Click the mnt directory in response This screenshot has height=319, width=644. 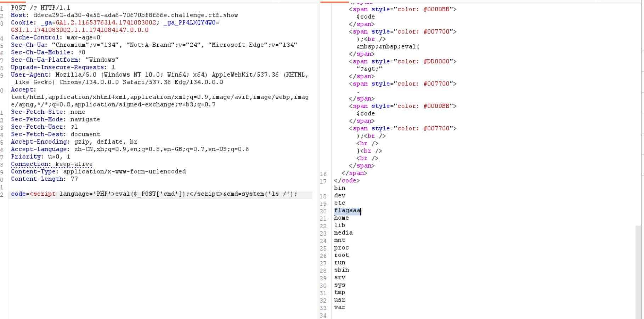[x=339, y=240]
